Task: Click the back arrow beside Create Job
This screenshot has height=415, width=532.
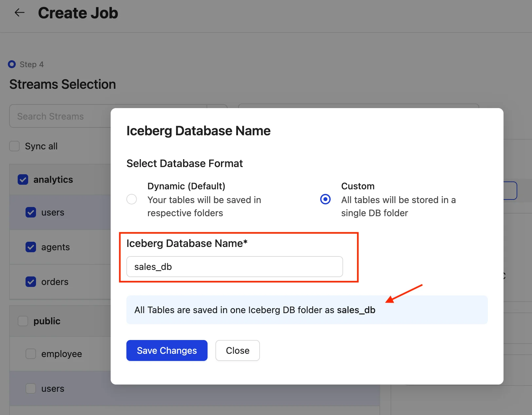Action: [x=20, y=13]
